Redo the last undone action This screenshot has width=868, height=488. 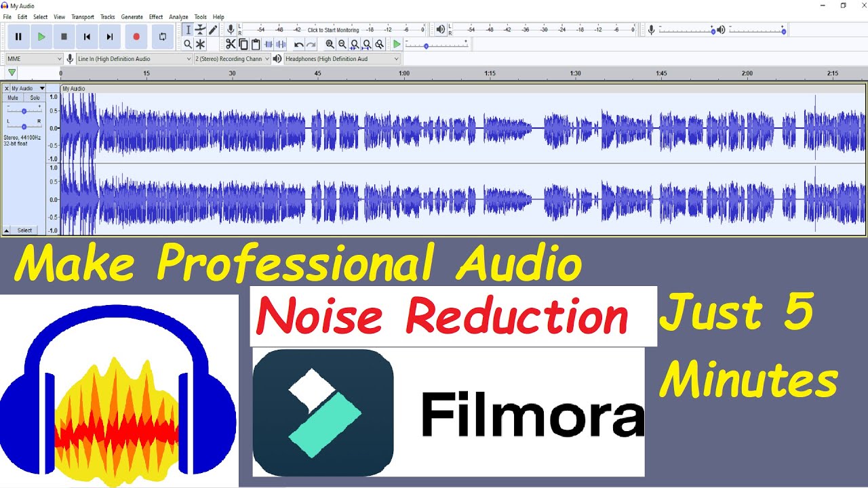click(311, 44)
